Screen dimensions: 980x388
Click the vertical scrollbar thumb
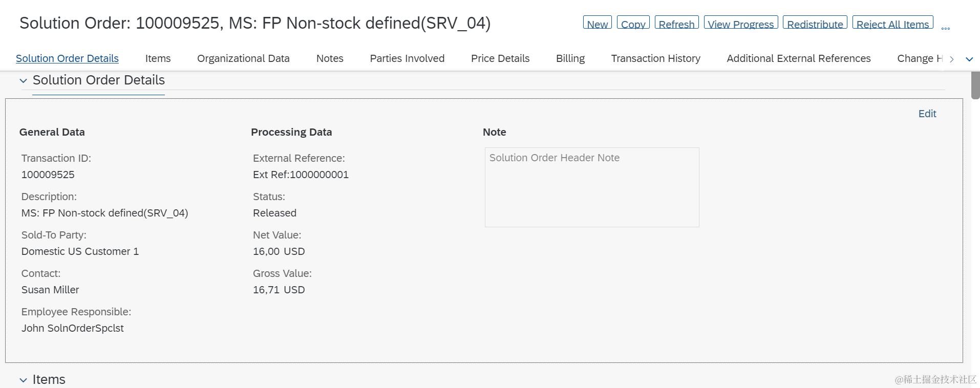(975, 85)
